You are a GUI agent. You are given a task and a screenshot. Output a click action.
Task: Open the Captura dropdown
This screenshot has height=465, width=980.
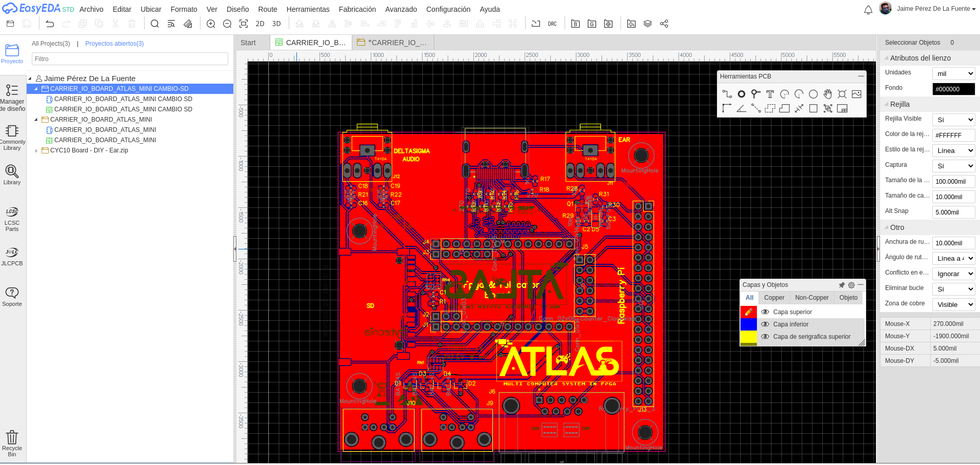tap(953, 166)
